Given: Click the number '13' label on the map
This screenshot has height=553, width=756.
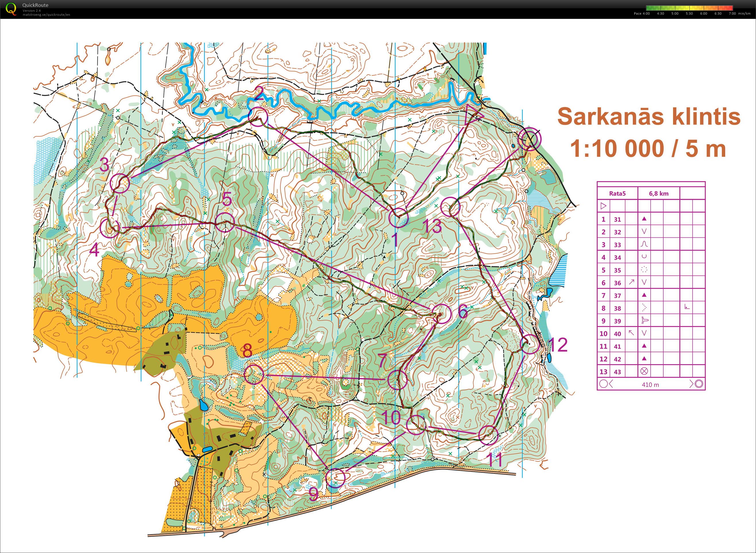Looking at the screenshot, I should [433, 227].
